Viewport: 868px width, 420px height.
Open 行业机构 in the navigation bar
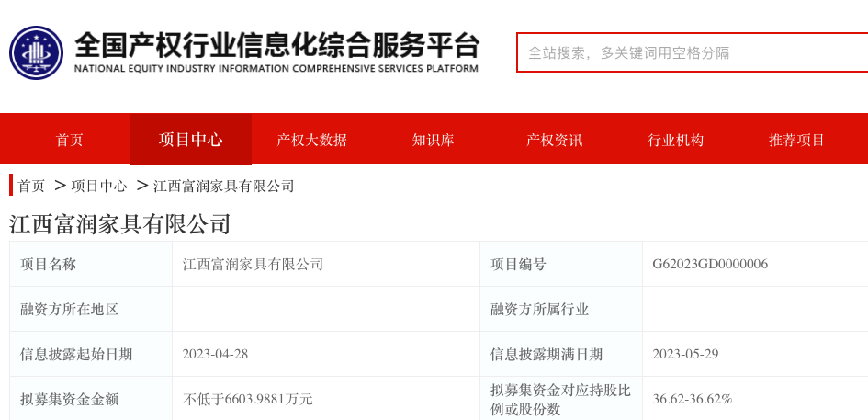pyautogui.click(x=676, y=141)
